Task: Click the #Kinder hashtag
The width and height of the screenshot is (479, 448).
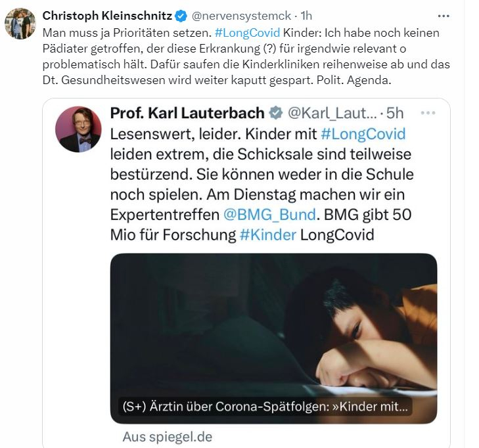Action: 269,234
